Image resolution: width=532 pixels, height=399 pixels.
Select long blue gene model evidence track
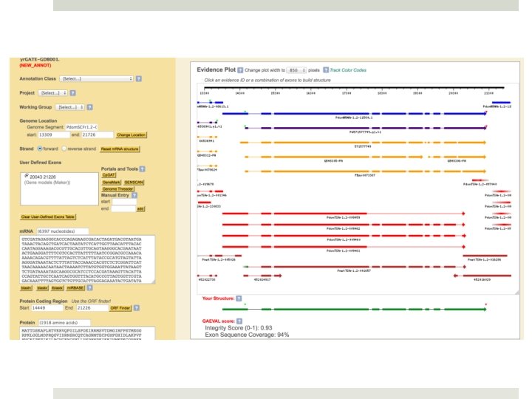[355, 114]
